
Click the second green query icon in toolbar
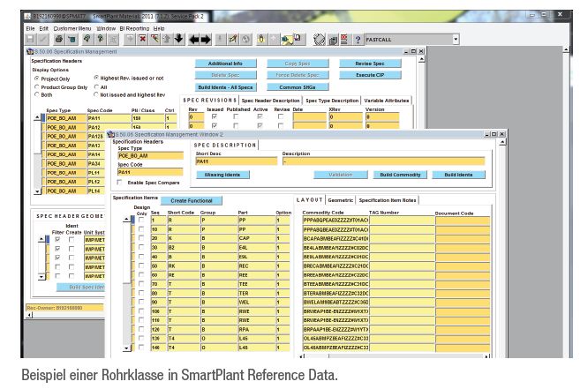coord(100,39)
